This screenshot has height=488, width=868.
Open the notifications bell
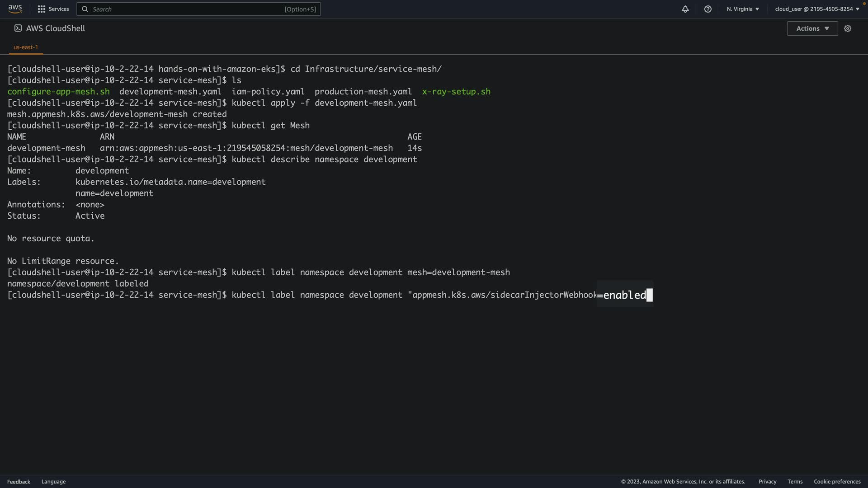(x=685, y=9)
